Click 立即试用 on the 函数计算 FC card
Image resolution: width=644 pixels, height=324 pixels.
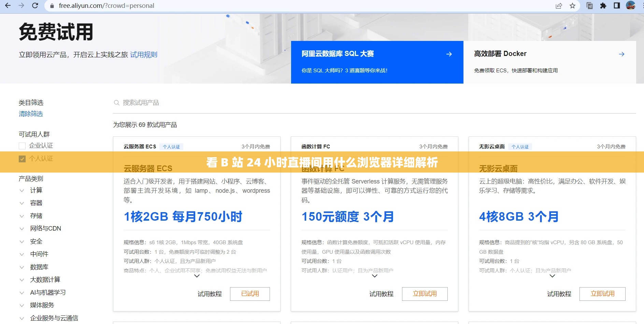(x=425, y=294)
